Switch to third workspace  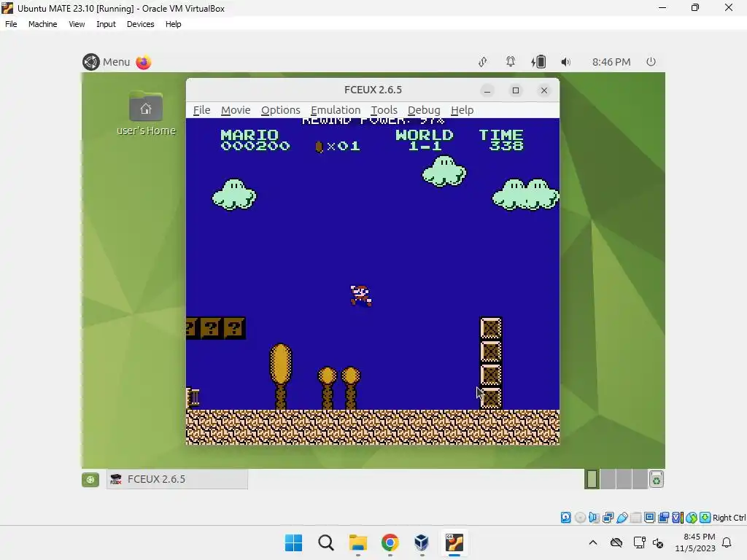click(624, 479)
